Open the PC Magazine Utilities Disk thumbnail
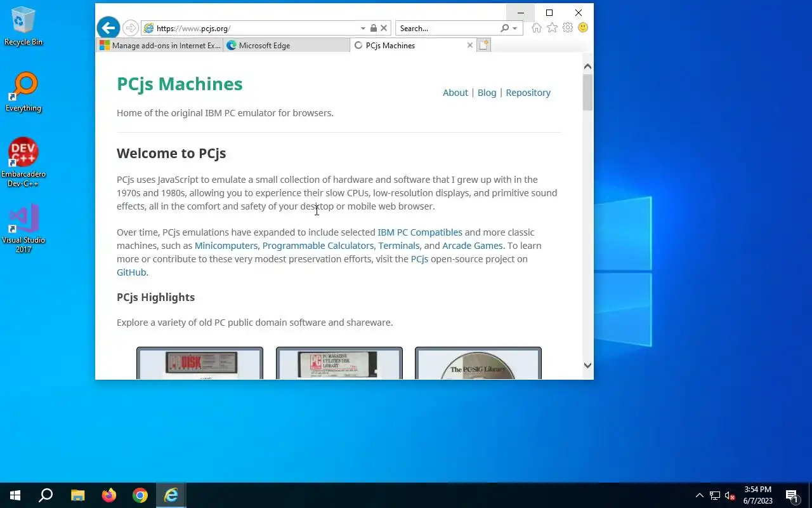This screenshot has width=812, height=508. pyautogui.click(x=339, y=363)
